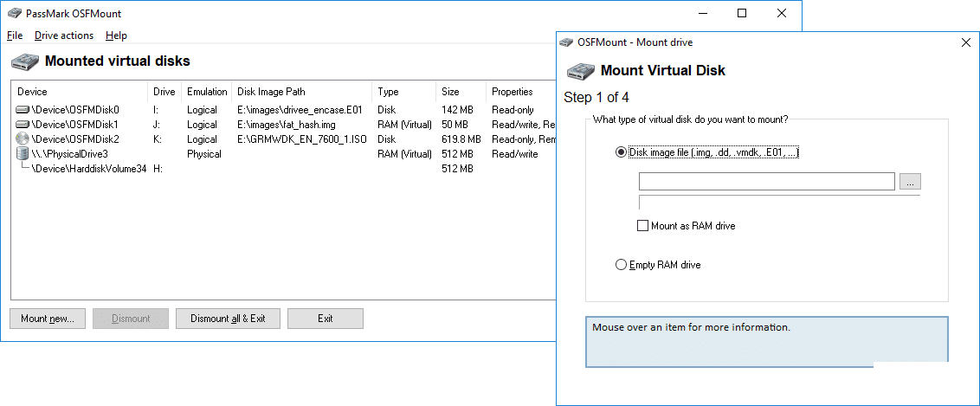Close the OSFMount Mount drive dialog
This screenshot has width=980, height=406.
[965, 42]
